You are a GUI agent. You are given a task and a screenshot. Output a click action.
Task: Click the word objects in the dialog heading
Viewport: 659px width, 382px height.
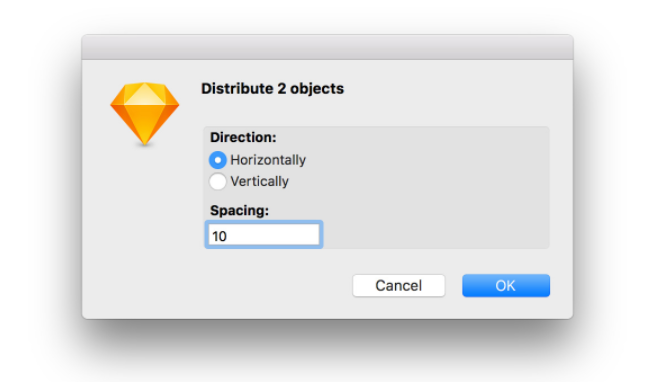[x=317, y=89]
